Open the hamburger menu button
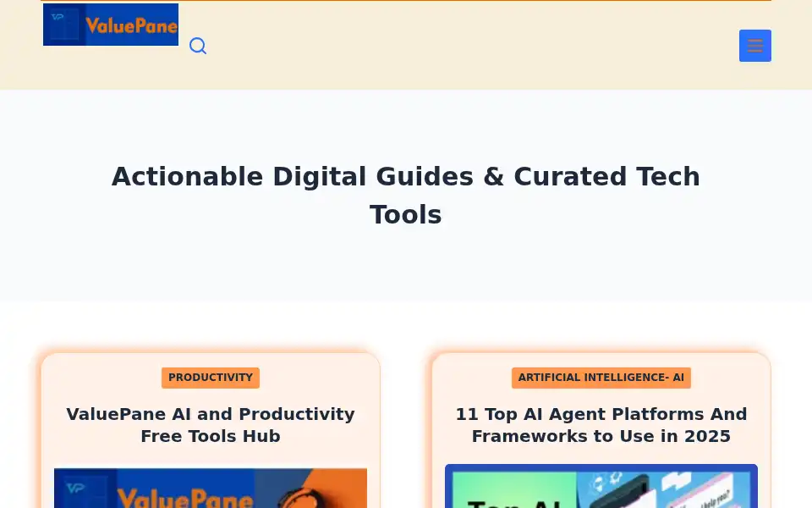Image resolution: width=812 pixels, height=508 pixels. coord(755,46)
